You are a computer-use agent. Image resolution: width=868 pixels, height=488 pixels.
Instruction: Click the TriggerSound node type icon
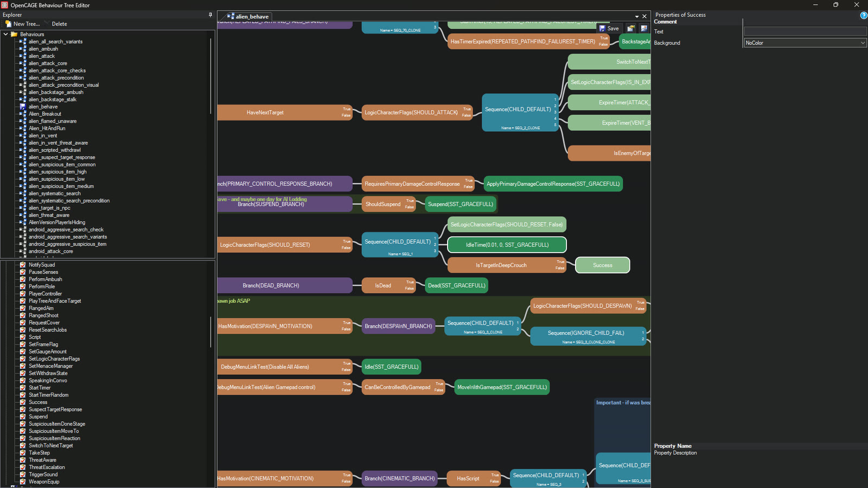coord(23,474)
